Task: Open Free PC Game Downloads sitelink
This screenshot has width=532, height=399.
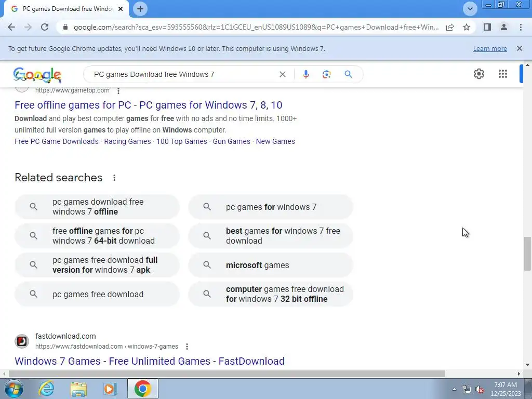Action: [x=56, y=141]
